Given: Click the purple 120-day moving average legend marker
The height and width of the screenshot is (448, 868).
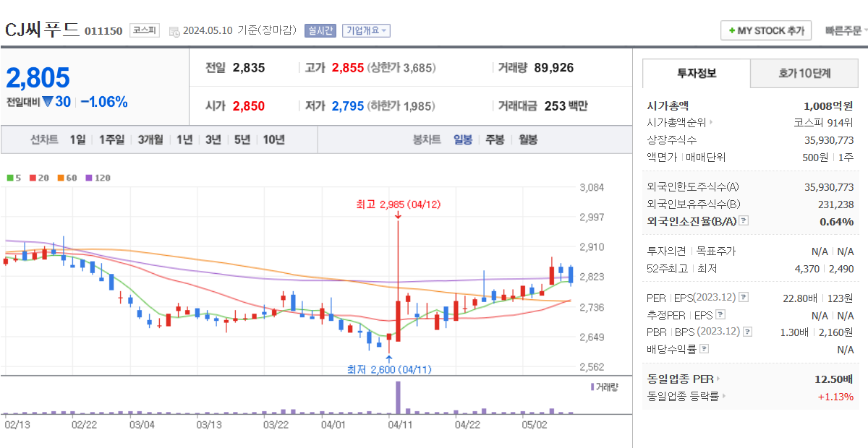Looking at the screenshot, I should click(89, 178).
